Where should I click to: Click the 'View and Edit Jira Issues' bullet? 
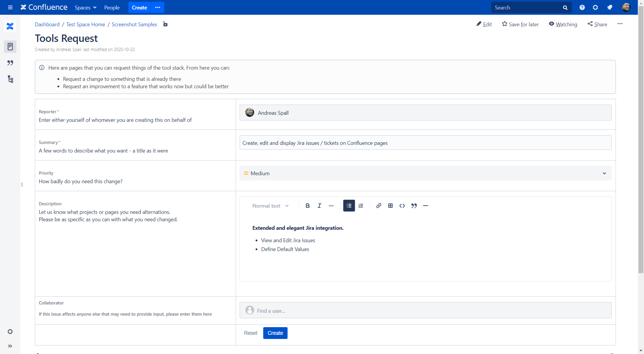pos(288,240)
